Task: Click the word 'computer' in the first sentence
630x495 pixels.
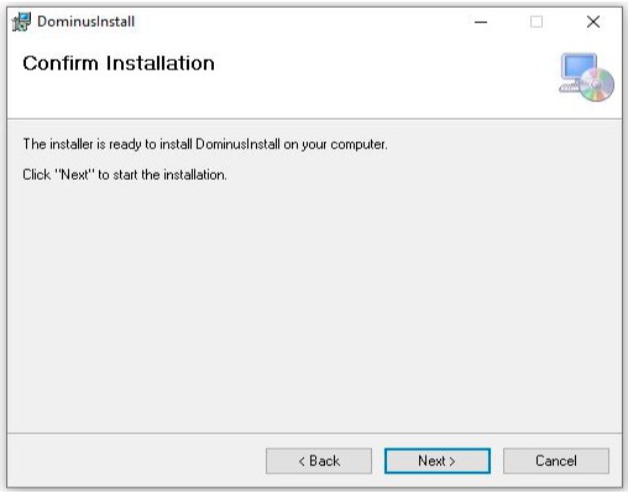Action: coord(358,145)
